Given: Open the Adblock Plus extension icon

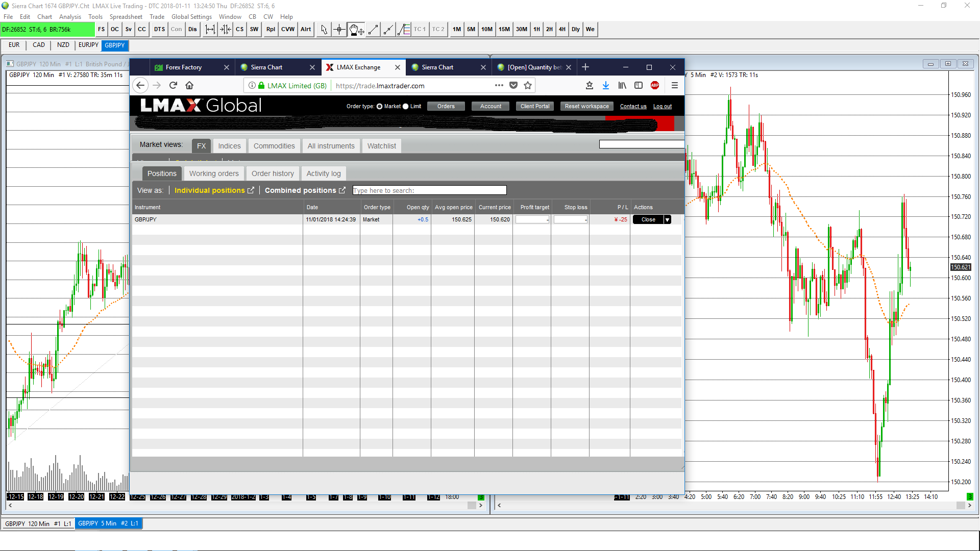Looking at the screenshot, I should (x=655, y=85).
